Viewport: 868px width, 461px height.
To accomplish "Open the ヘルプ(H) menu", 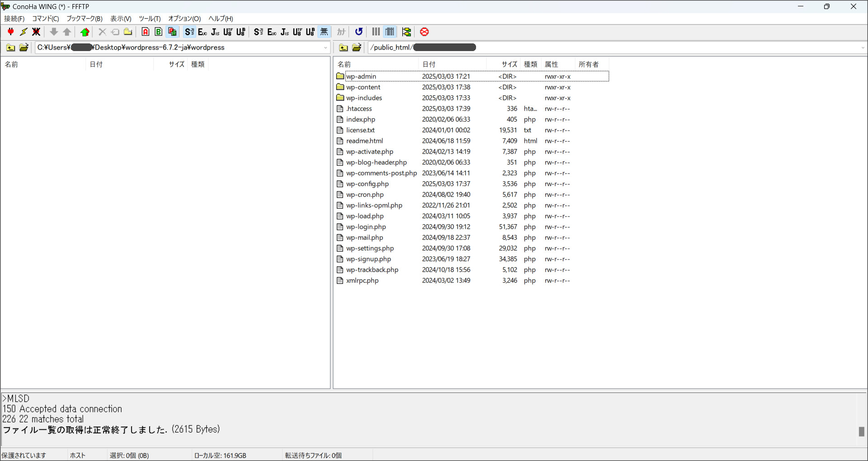I will point(221,19).
